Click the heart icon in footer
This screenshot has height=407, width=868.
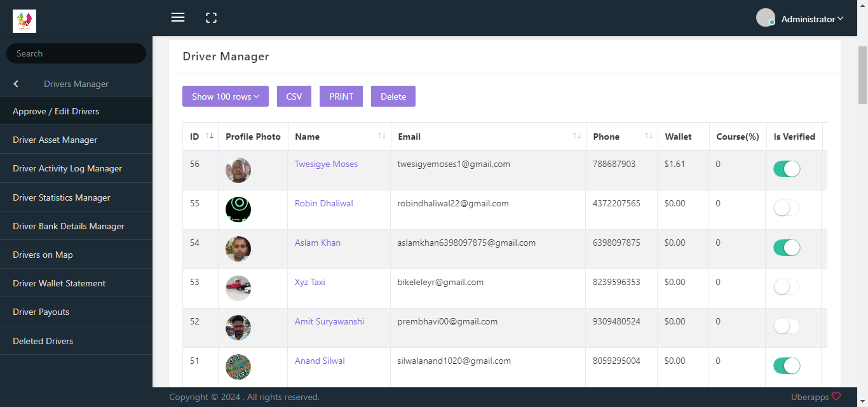(x=836, y=396)
